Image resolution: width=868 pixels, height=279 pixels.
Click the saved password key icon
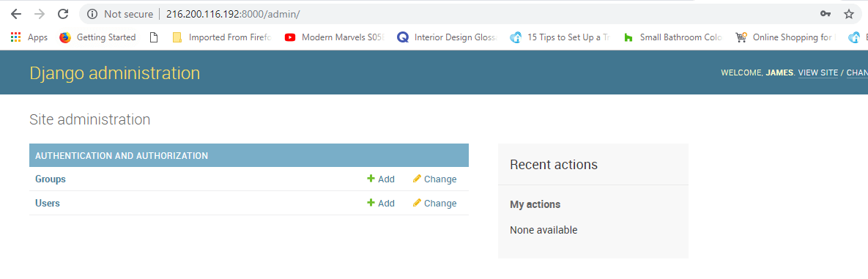[x=826, y=14]
